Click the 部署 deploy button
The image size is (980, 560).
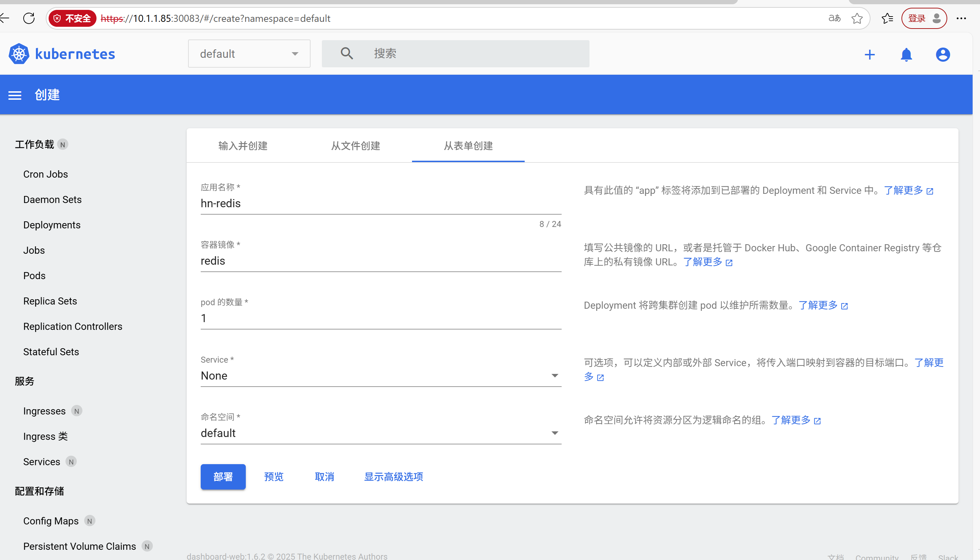[223, 476]
